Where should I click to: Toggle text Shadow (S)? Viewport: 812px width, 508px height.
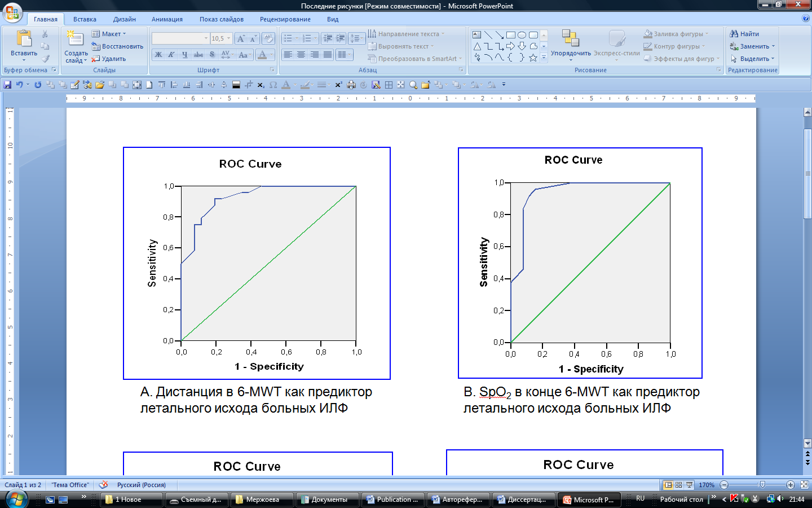211,55
